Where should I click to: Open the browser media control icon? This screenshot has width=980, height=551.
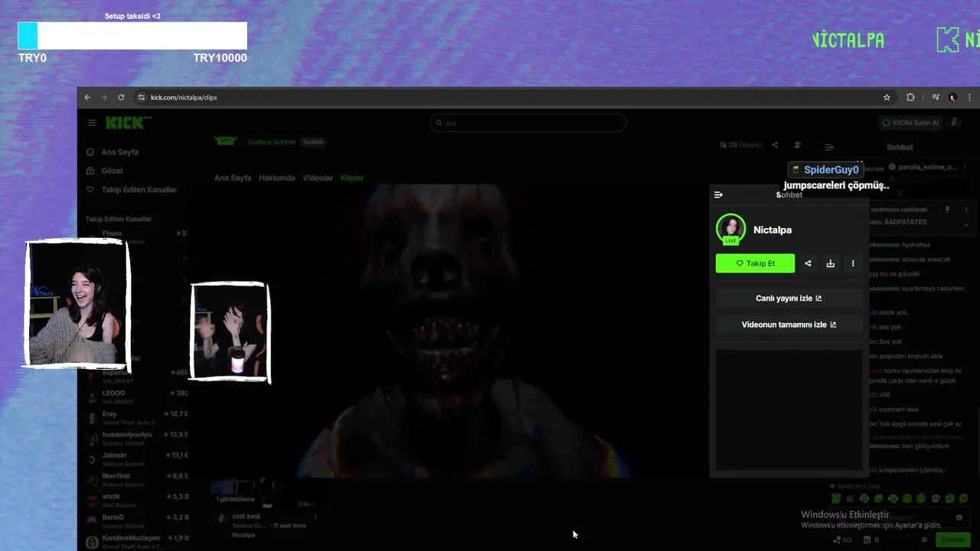pyautogui.click(x=936, y=97)
